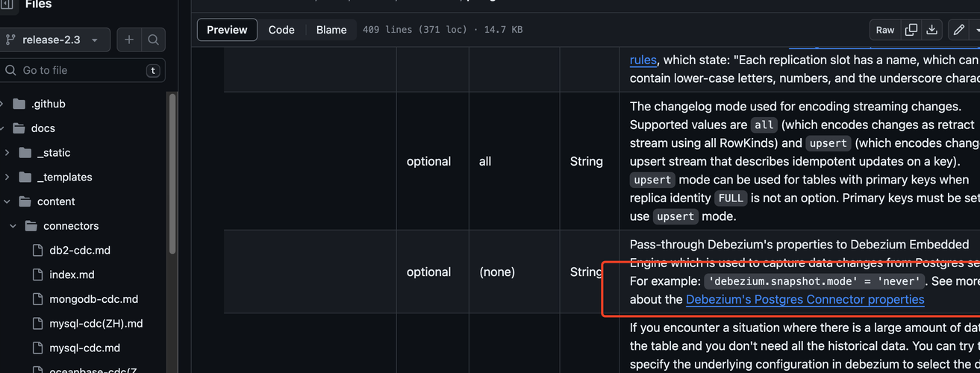Expand the _static folder
This screenshot has height=373, width=980.
click(7, 153)
